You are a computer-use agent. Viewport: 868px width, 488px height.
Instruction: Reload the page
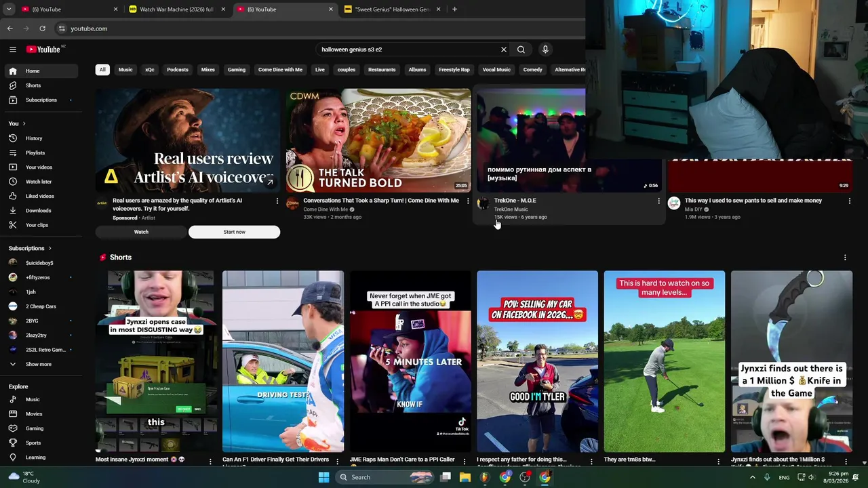pyautogui.click(x=42, y=28)
